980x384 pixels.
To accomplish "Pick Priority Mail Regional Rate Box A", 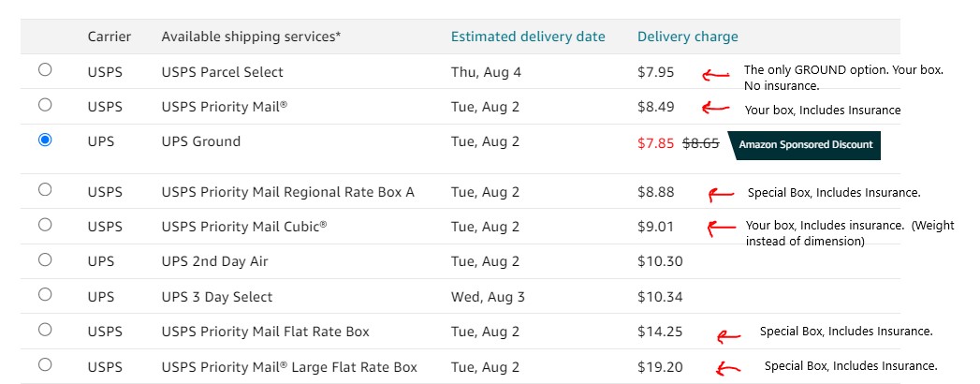I will [44, 189].
